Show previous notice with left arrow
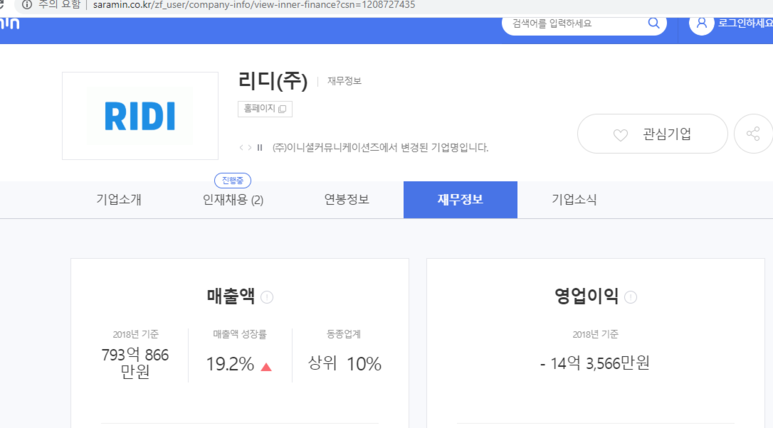Viewport: 773px width, 428px height. (241, 147)
